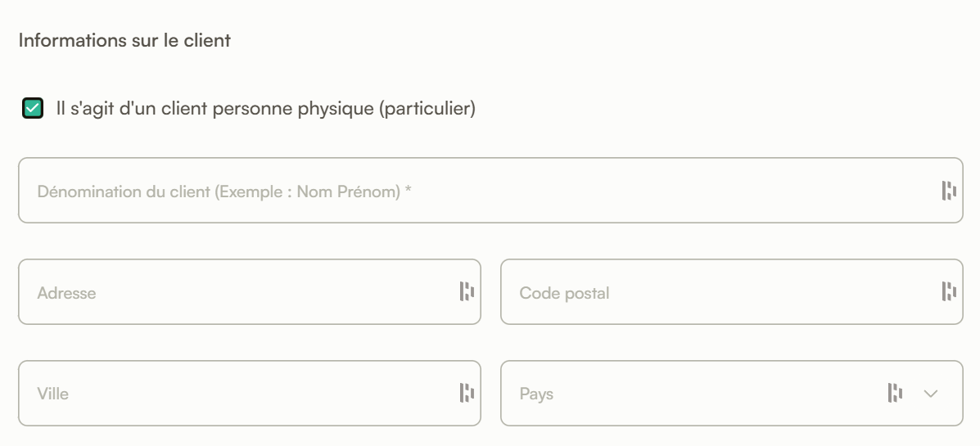Click the "Ville" placeholder text

coord(53,394)
